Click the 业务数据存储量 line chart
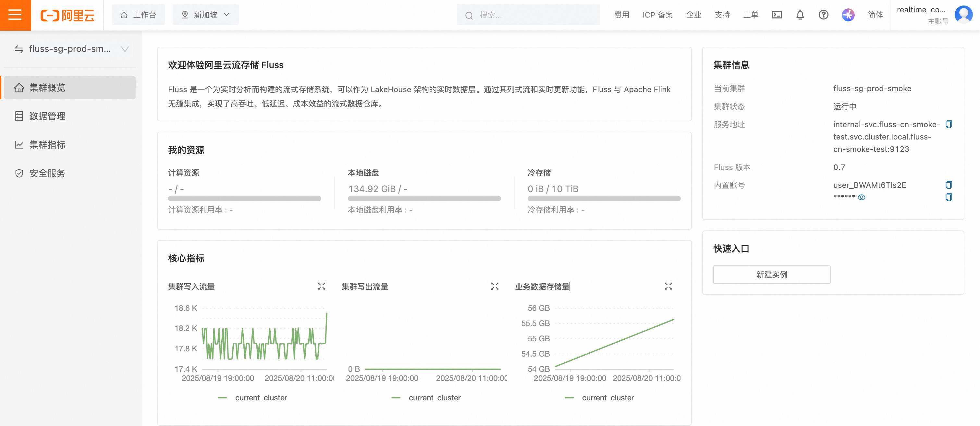The height and width of the screenshot is (426, 980). coord(614,338)
